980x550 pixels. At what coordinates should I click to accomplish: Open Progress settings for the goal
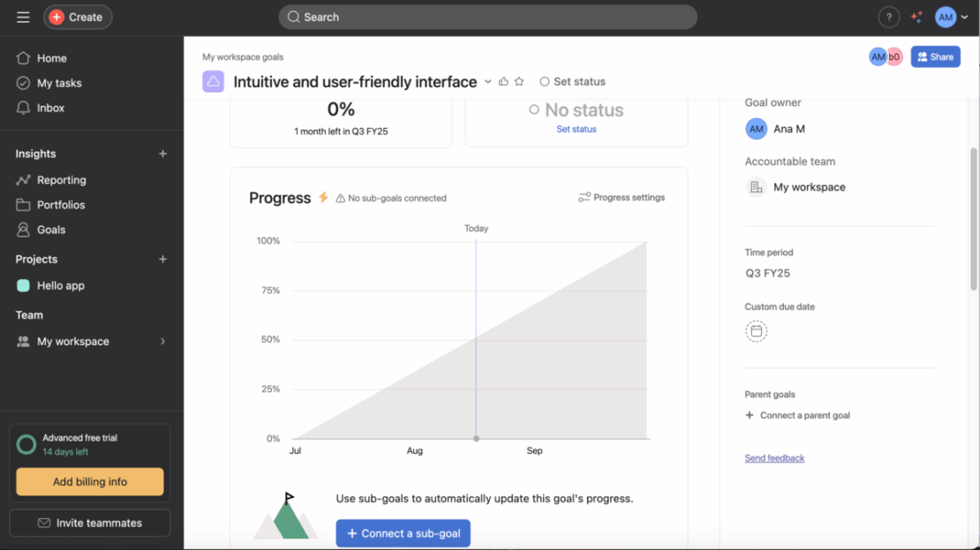(621, 197)
